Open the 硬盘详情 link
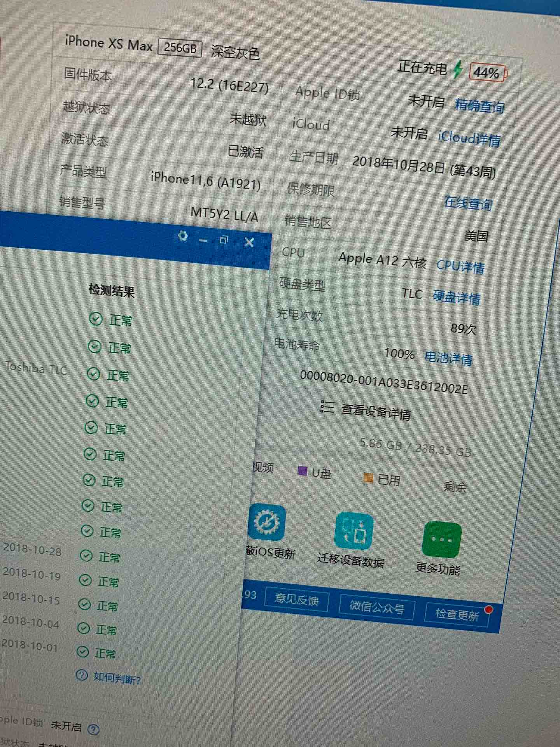560x747 pixels. [x=457, y=297]
